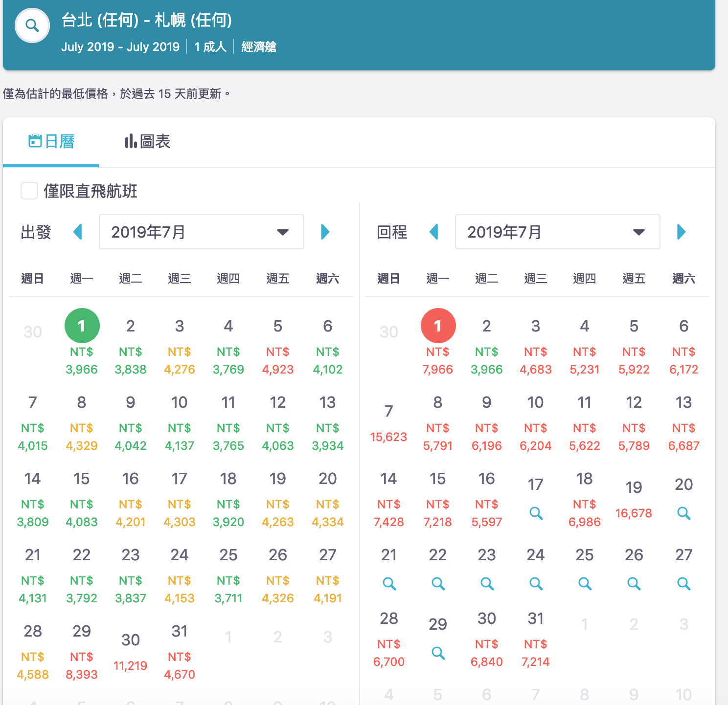This screenshot has width=728, height=705.
Task: Select return date July 1 red circle
Action: click(x=438, y=326)
